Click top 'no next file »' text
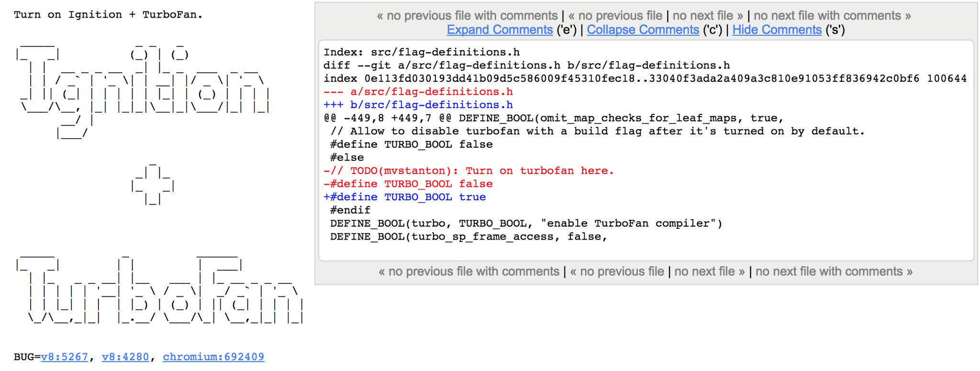 (x=708, y=16)
